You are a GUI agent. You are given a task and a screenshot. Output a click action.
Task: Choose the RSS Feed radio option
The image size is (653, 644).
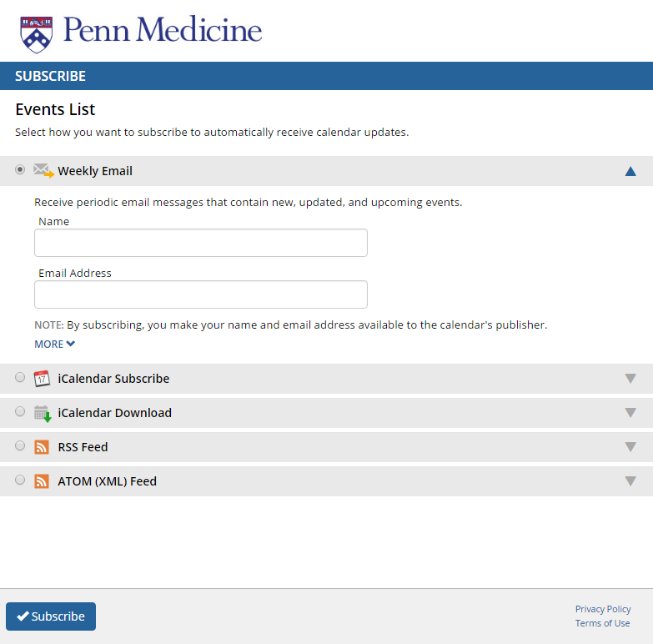tap(20, 445)
